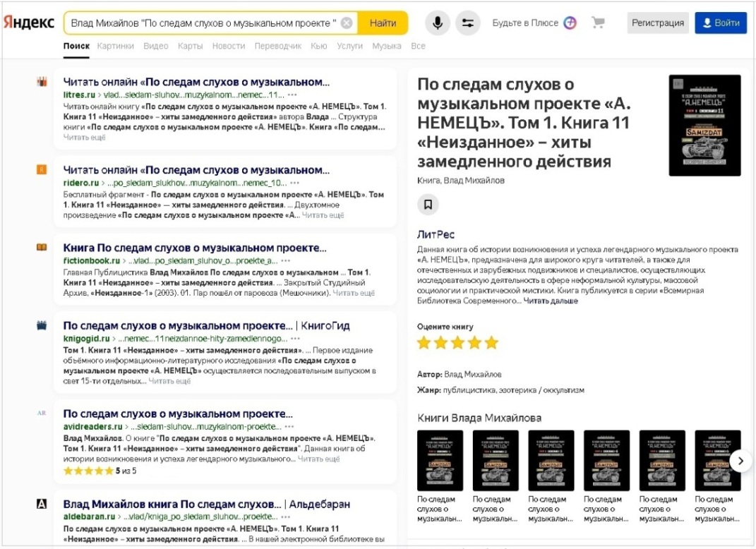Switch to the Картинки tab

(x=115, y=46)
